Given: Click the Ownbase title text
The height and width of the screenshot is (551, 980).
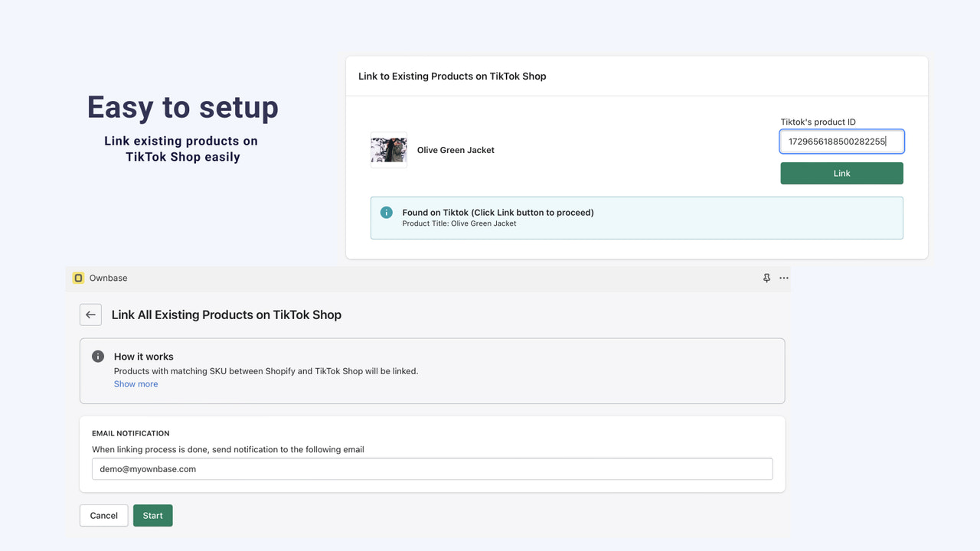Looking at the screenshot, I should click(107, 278).
